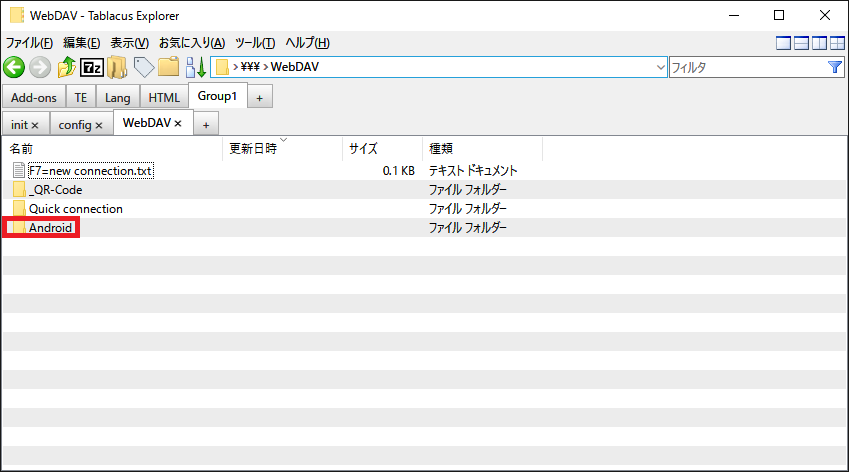Maximize the Tablacus Explorer window
The height and width of the screenshot is (472, 849).
coord(779,16)
